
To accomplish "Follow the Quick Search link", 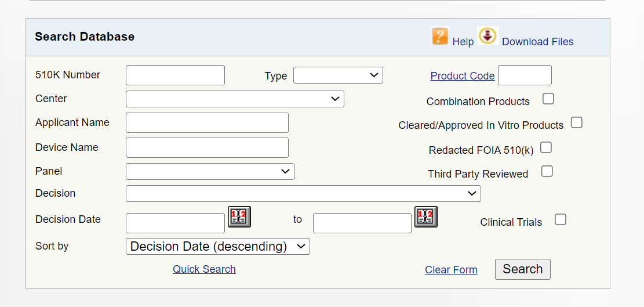I will 204,269.
